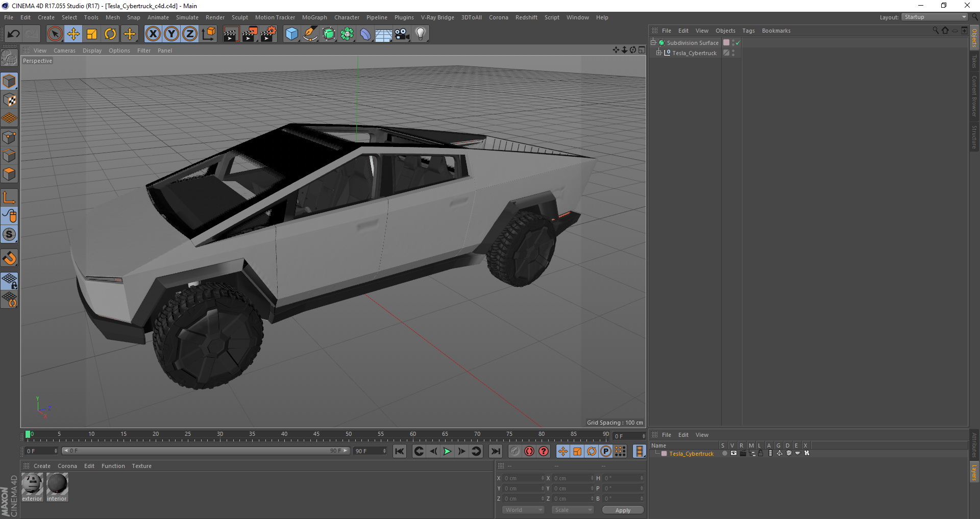980x519 pixels.
Task: Open Takes side tab
Action: click(974, 62)
